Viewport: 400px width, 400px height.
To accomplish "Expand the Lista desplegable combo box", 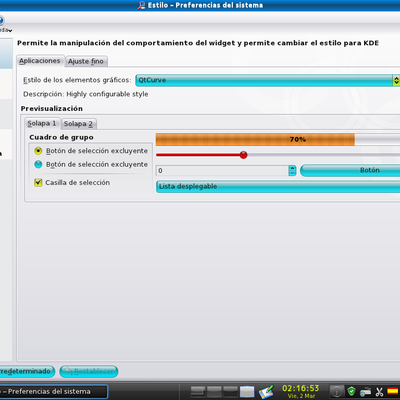I will pos(278,187).
